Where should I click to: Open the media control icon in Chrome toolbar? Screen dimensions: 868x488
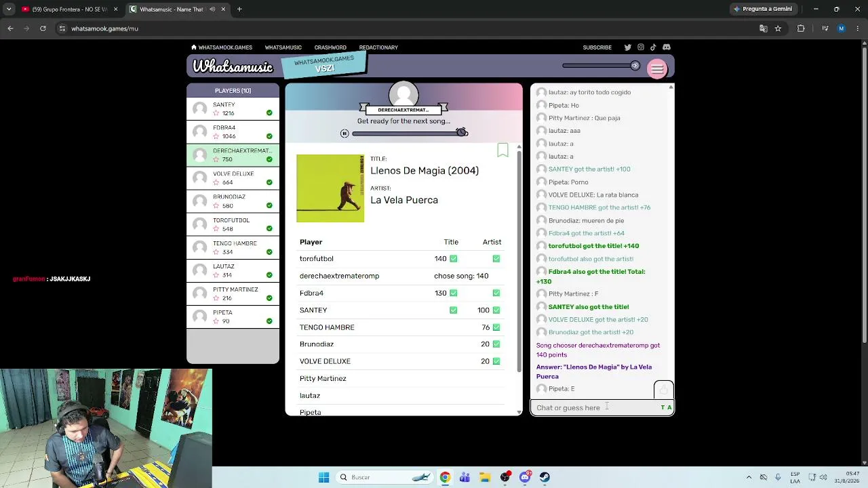tap(825, 28)
